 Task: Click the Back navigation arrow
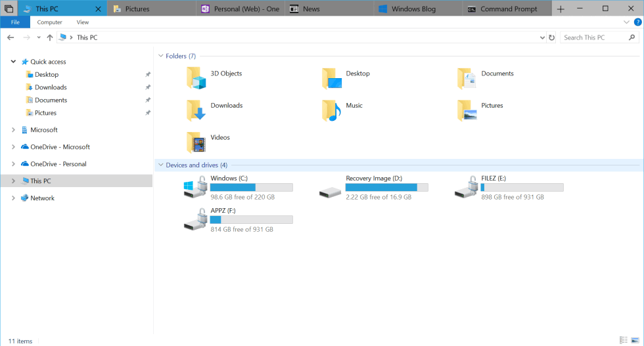pos(11,37)
